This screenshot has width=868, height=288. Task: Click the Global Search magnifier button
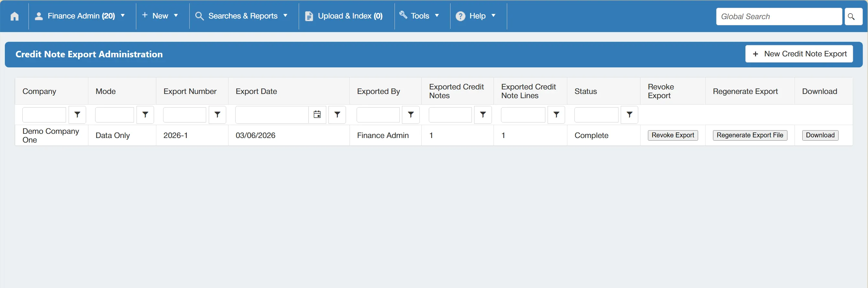click(853, 17)
